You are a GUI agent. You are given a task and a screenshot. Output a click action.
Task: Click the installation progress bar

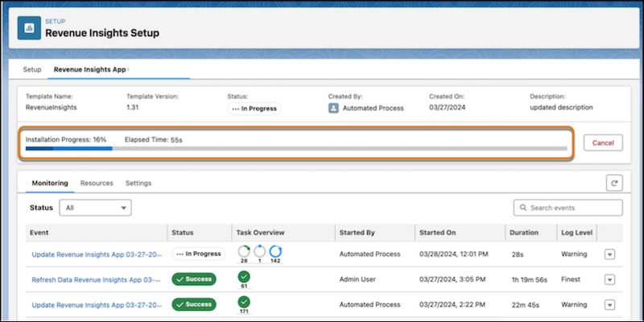pos(296,149)
